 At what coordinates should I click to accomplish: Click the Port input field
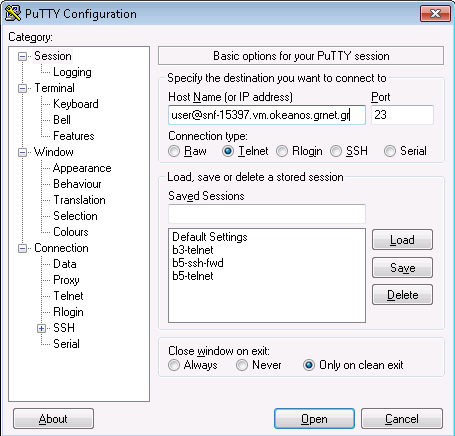402,115
